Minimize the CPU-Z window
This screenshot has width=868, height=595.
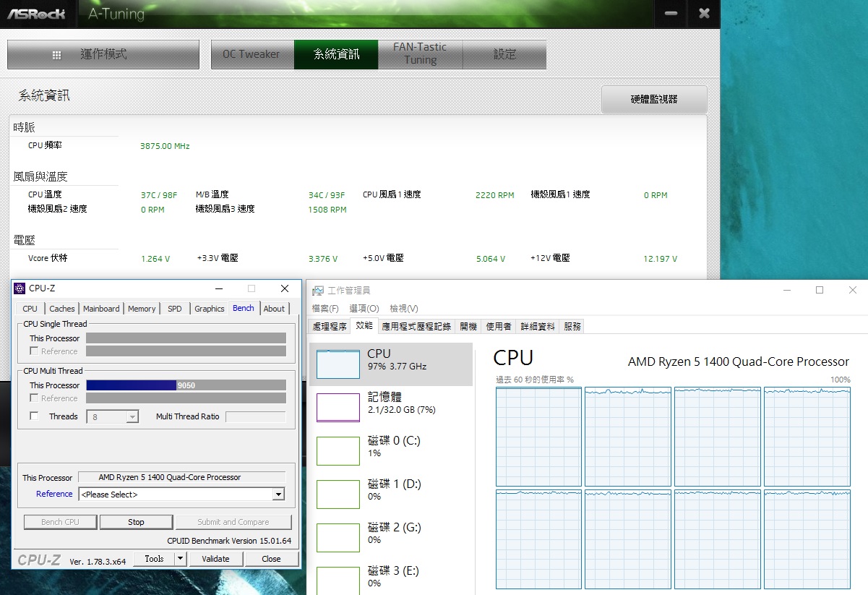click(219, 288)
